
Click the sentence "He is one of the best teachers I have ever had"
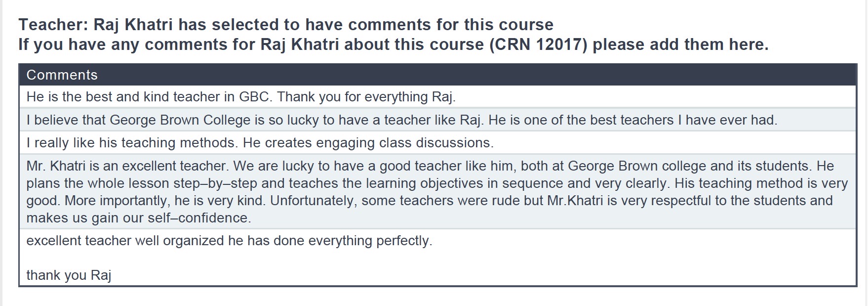click(x=632, y=120)
